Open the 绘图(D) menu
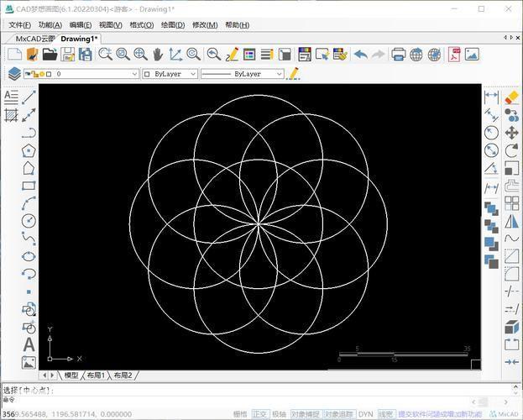 (173, 25)
